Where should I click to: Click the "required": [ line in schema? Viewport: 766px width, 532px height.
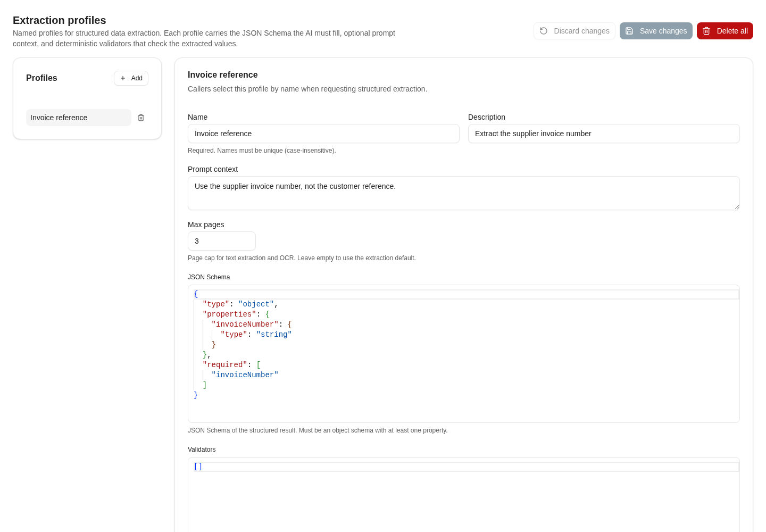tap(231, 365)
